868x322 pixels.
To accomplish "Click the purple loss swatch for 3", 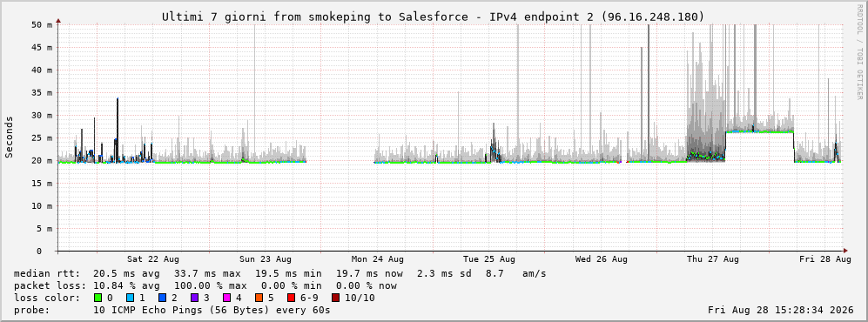I will pyautogui.click(x=194, y=299).
